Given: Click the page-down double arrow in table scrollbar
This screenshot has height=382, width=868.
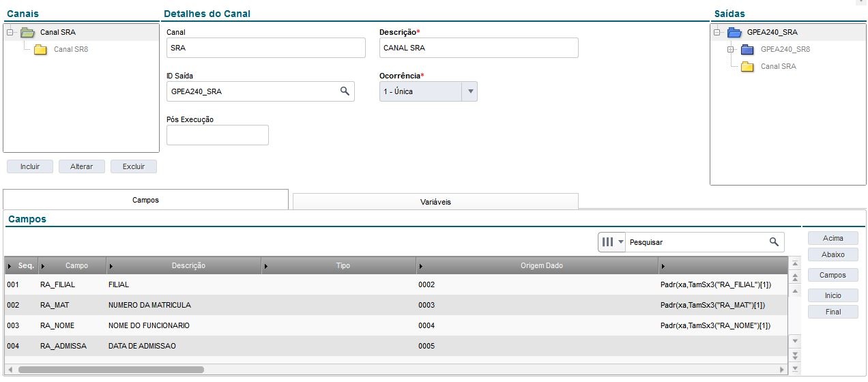Looking at the screenshot, I should click(794, 355).
